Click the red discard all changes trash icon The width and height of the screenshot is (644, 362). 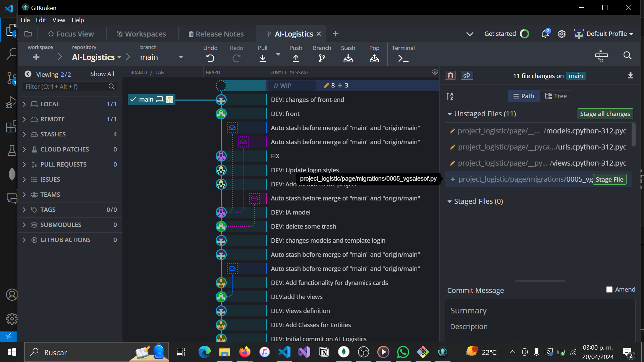click(450, 76)
